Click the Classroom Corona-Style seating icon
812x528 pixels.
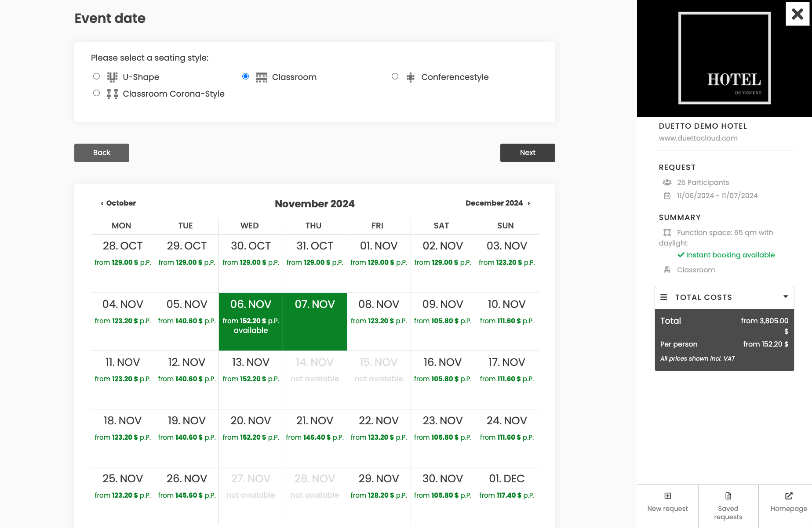click(x=112, y=94)
